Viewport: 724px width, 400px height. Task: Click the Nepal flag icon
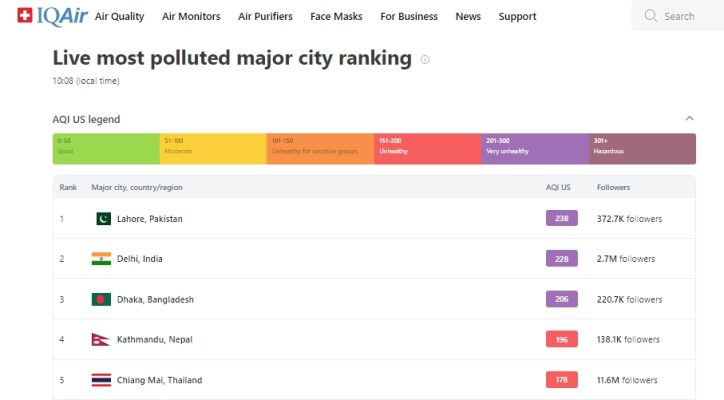pos(100,339)
